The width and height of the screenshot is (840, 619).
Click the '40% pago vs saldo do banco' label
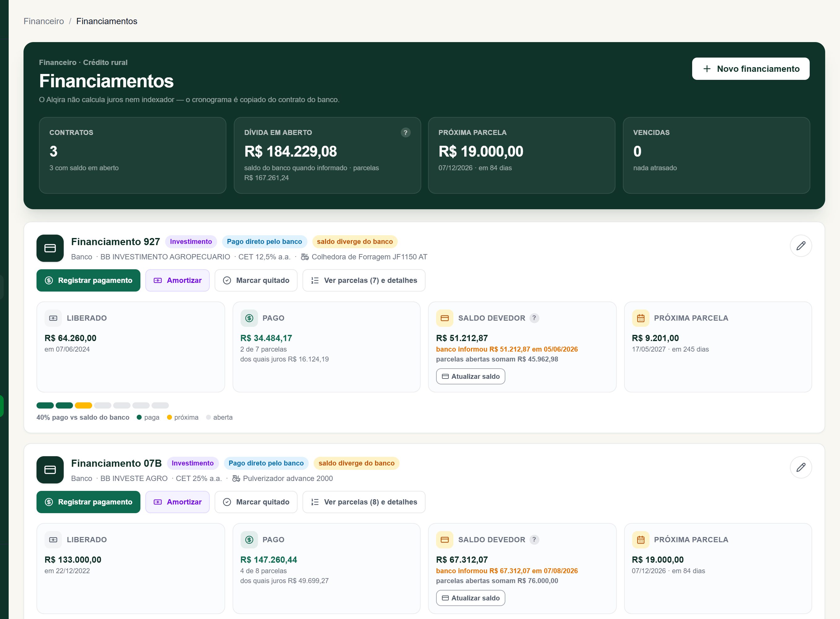point(83,418)
